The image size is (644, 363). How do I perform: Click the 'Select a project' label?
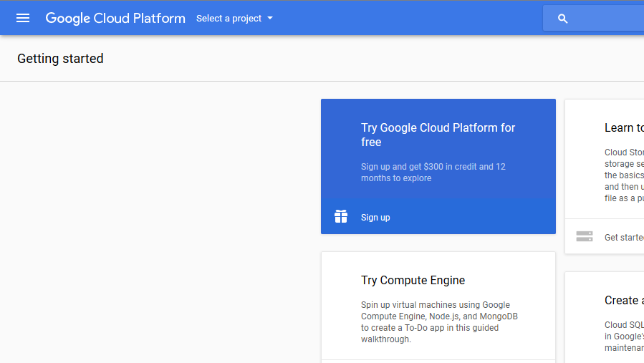(x=229, y=19)
